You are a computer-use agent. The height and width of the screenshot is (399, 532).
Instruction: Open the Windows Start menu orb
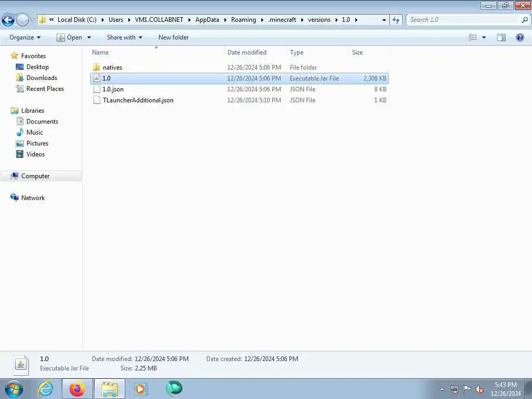pyautogui.click(x=14, y=389)
